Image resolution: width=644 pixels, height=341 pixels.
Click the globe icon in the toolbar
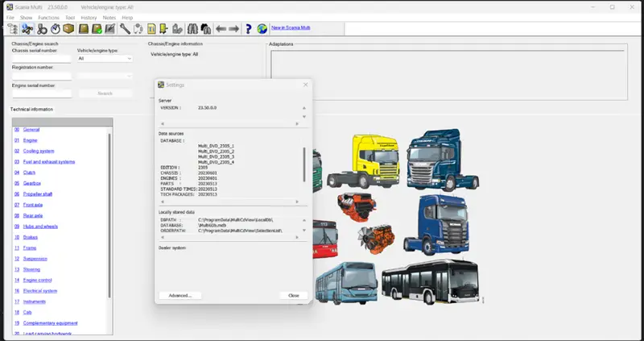coord(262,29)
